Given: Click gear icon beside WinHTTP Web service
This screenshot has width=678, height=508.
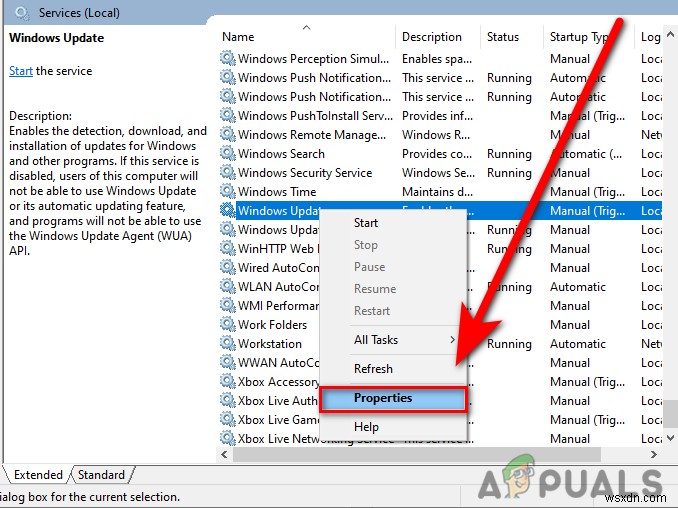Looking at the screenshot, I should pyautogui.click(x=227, y=248).
